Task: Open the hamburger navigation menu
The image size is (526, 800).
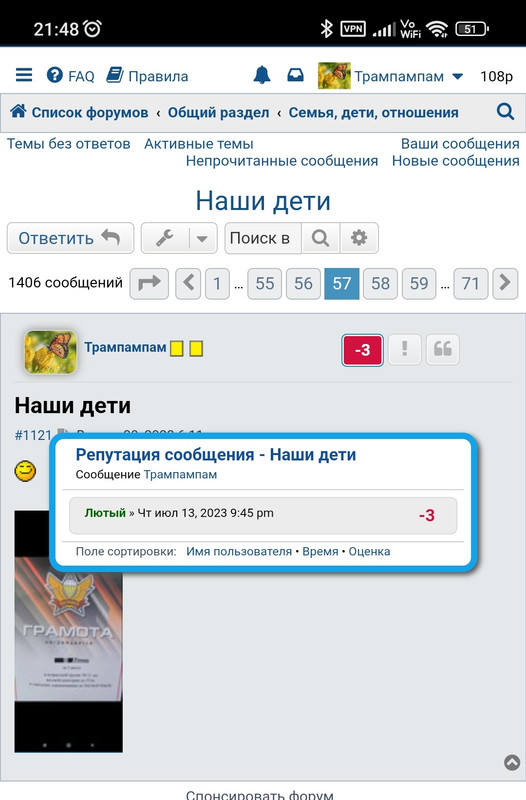Action: pos(24,76)
